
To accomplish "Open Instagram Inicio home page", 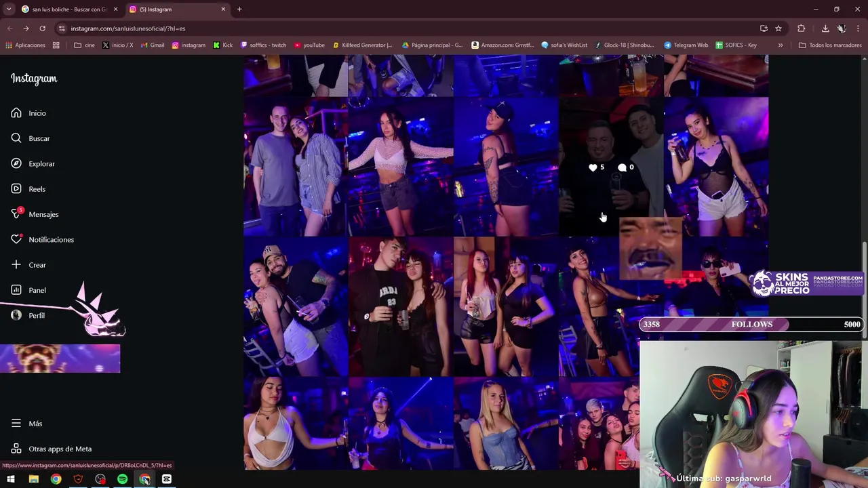I will pyautogui.click(x=28, y=113).
